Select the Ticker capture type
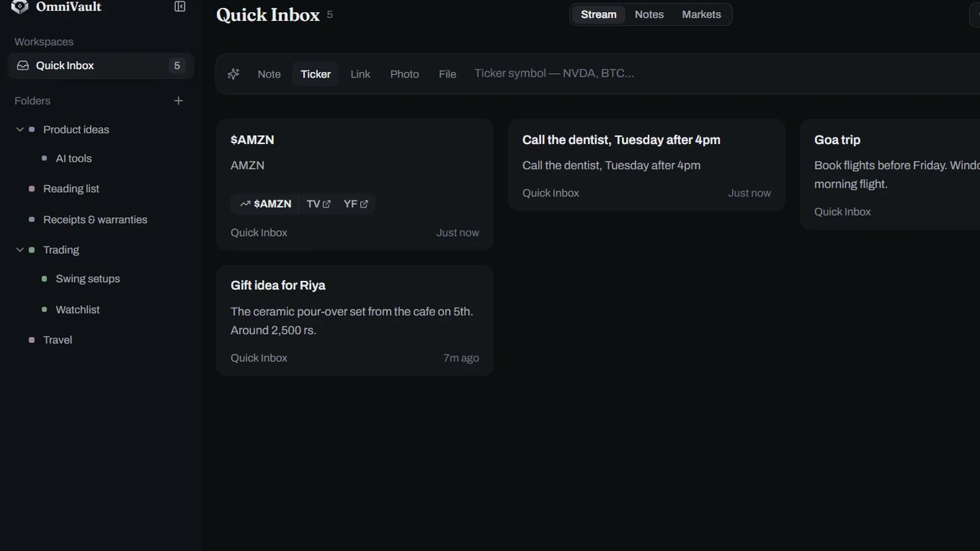980x551 pixels. click(x=315, y=74)
